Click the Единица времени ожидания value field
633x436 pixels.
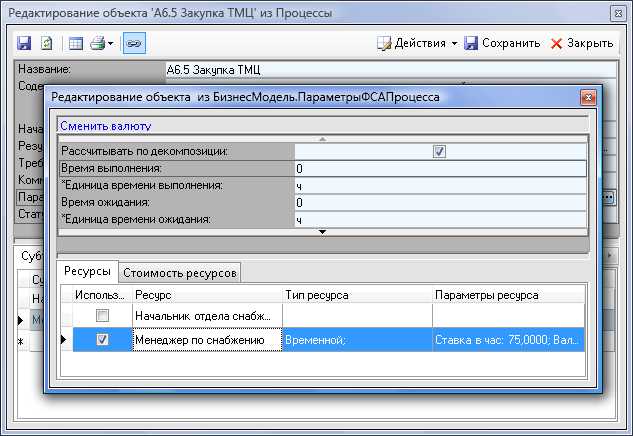[x=440, y=220]
